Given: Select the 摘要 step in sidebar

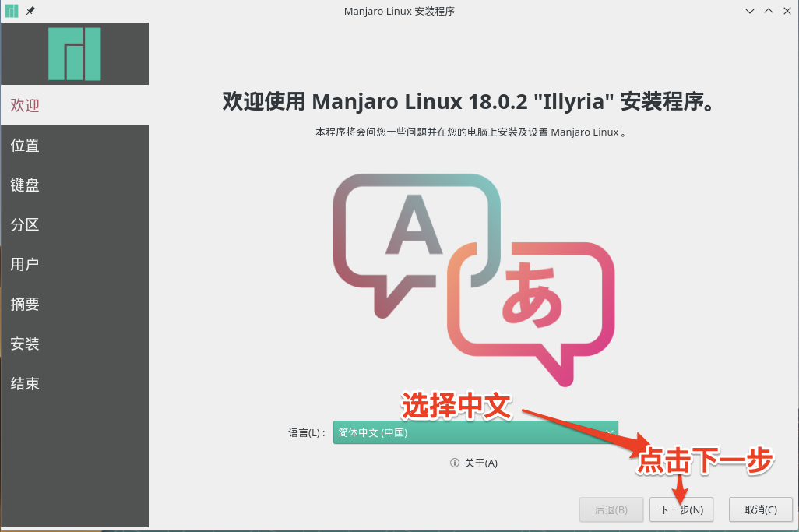Looking at the screenshot, I should (x=75, y=305).
